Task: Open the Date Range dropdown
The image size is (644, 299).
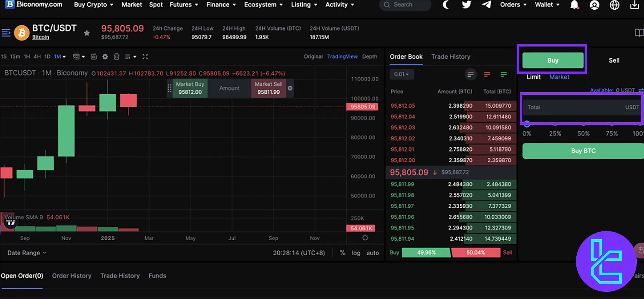Action: pyautogui.click(x=27, y=253)
